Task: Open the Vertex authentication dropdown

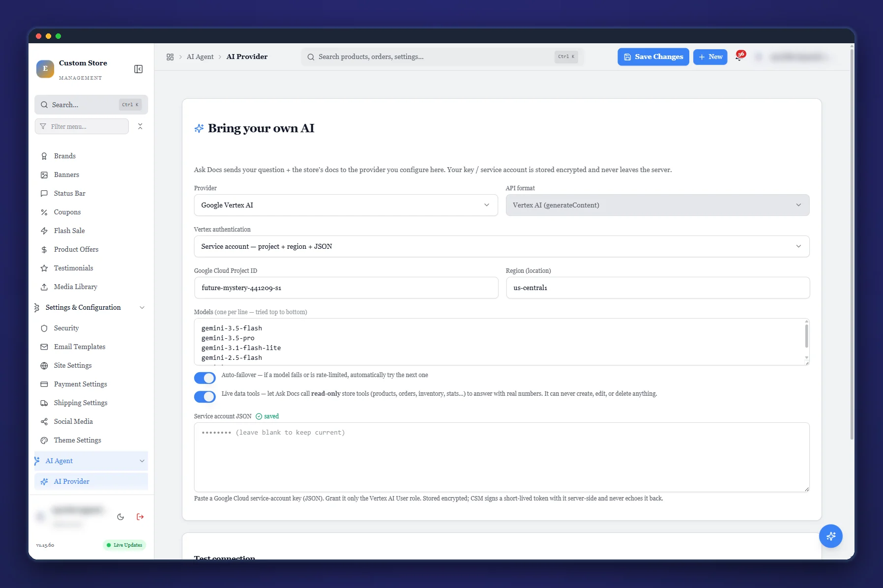Action: click(x=501, y=246)
